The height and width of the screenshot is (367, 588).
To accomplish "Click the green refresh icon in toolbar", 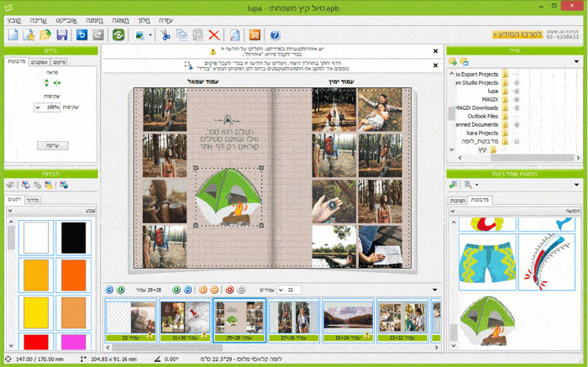I will coord(118,34).
